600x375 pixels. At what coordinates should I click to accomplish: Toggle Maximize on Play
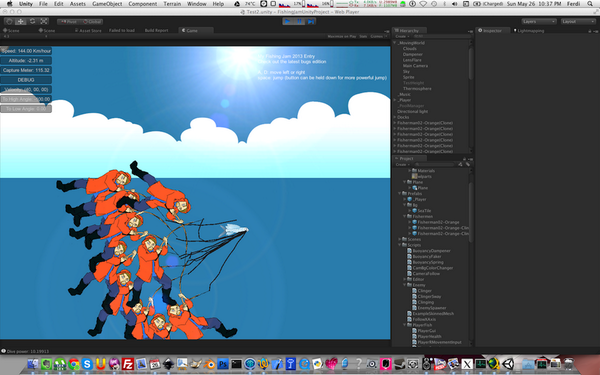point(342,36)
